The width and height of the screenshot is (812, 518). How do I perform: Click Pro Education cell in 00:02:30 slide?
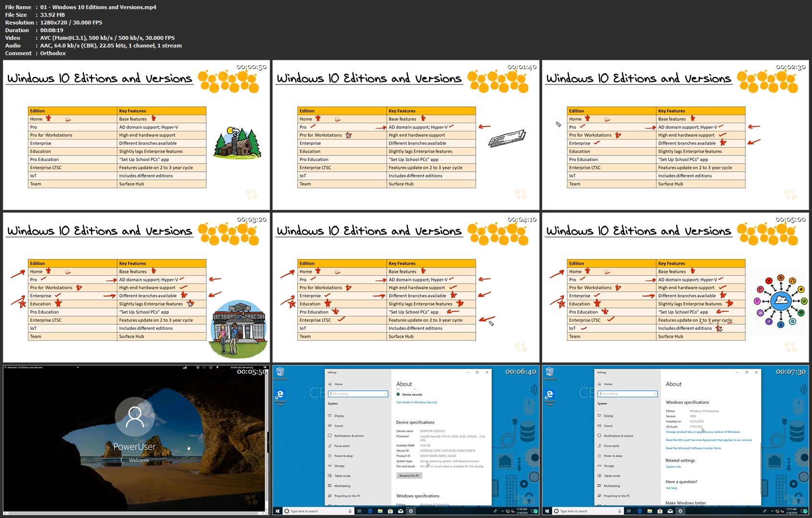coord(612,160)
